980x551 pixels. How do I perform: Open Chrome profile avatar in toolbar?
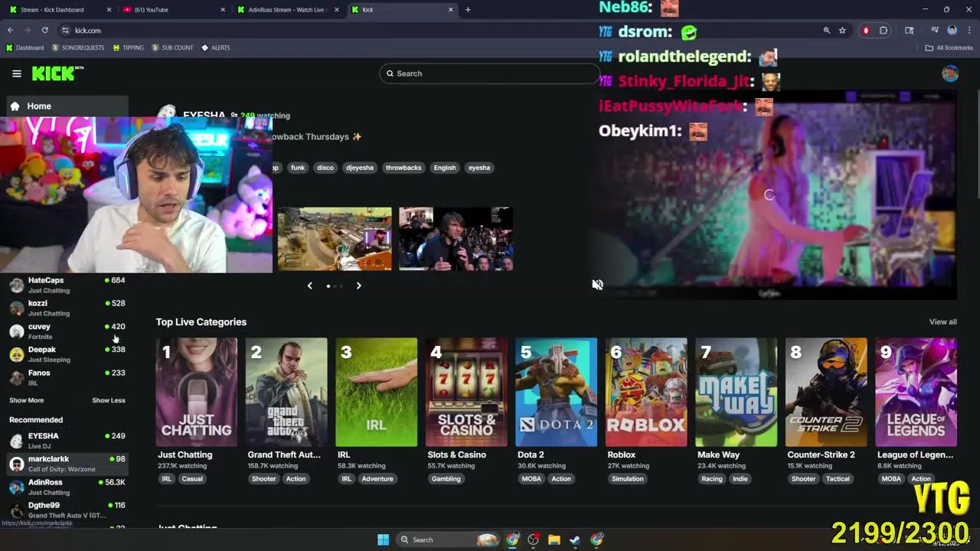(x=952, y=31)
